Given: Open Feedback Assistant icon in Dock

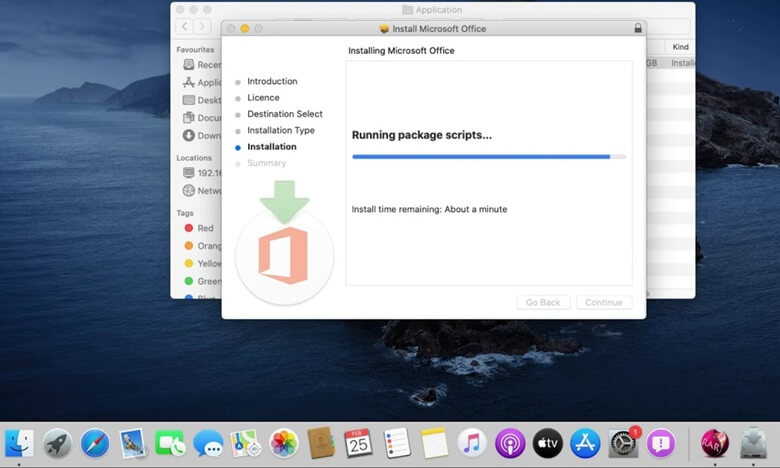Looking at the screenshot, I should coord(661,443).
